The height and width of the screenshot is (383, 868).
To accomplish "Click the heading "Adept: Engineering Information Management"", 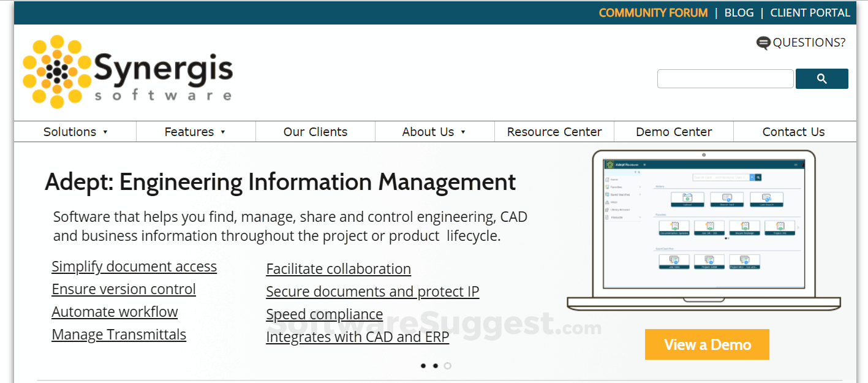I will (x=281, y=182).
